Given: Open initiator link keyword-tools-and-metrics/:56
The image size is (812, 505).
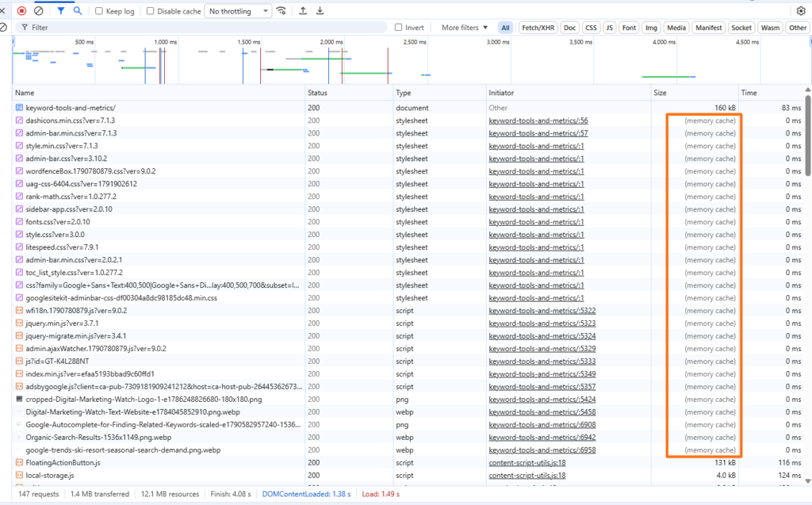Looking at the screenshot, I should 538,121.
